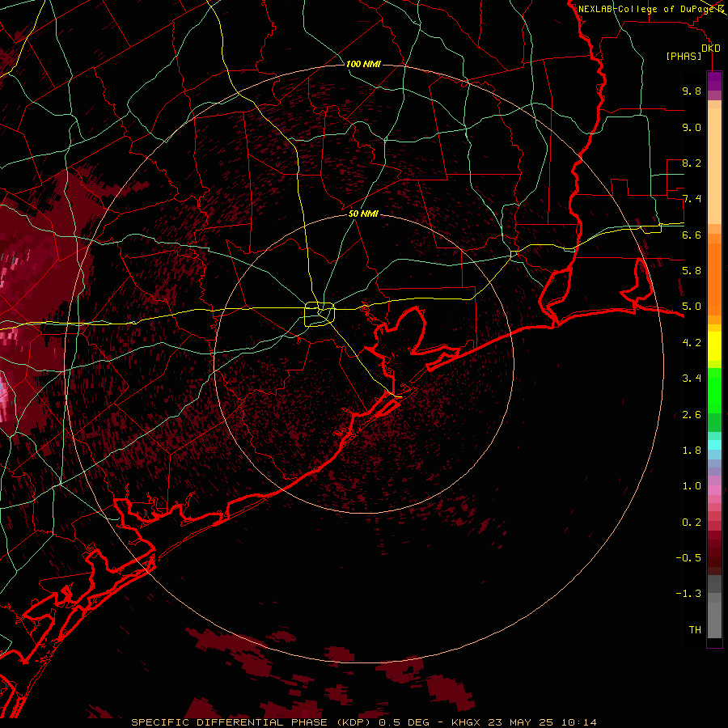This screenshot has height=728, width=728.
Task: Click the 0.2 value on the color scale
Action: point(692,523)
